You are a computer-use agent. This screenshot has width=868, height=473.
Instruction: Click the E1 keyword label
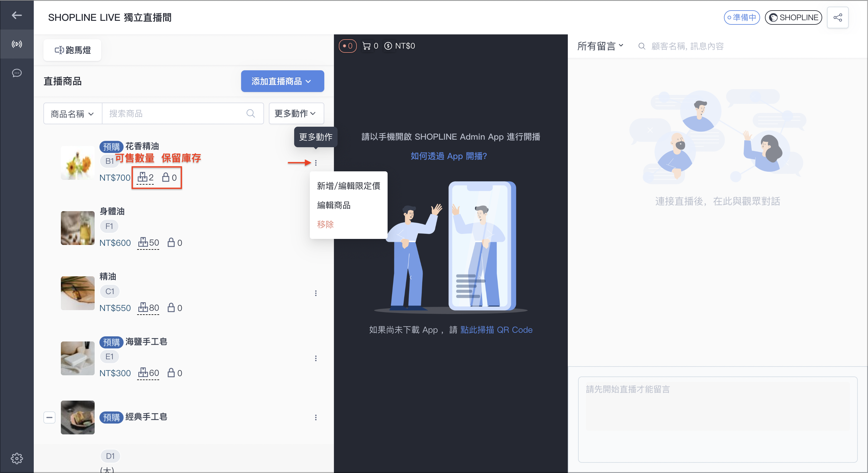tap(109, 356)
